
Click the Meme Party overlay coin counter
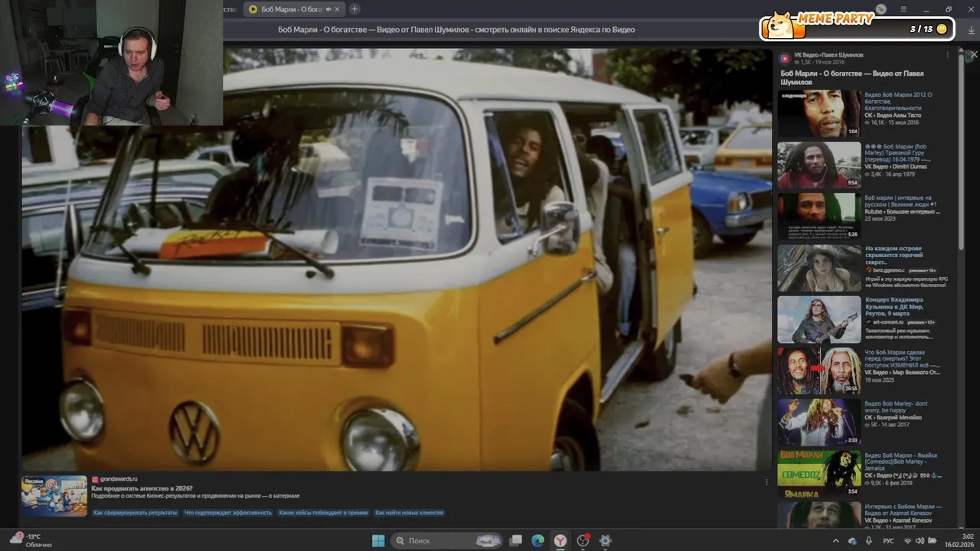[928, 29]
